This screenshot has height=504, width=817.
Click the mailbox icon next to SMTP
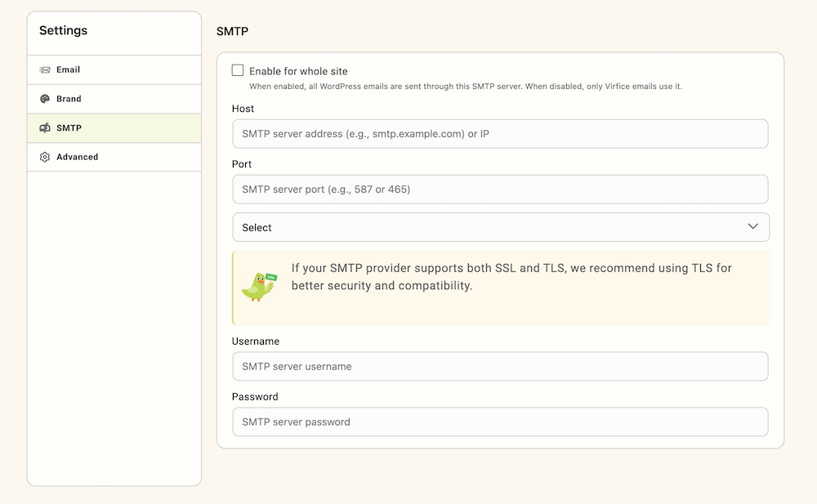click(x=45, y=127)
